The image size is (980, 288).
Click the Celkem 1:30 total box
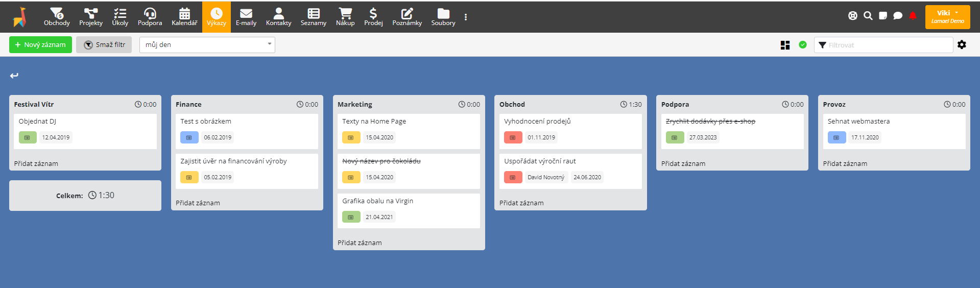point(85,196)
